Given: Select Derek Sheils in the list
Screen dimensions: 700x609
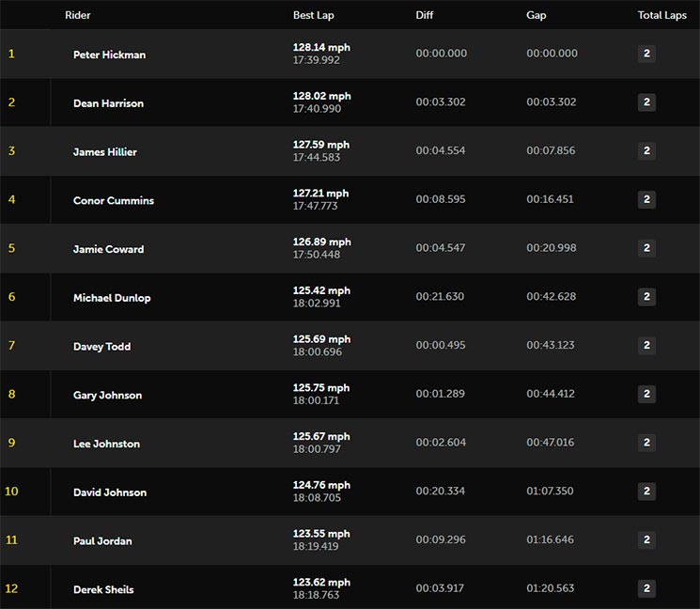Looking at the screenshot, I should (103, 590).
